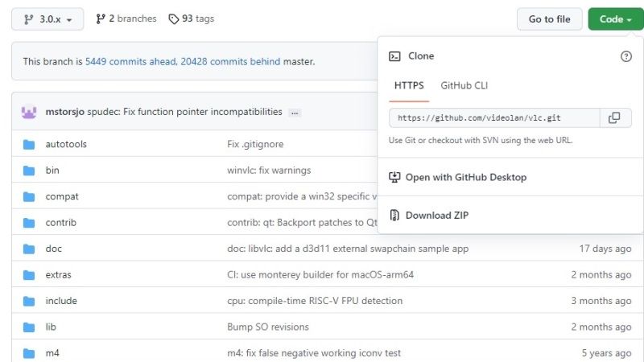Image resolution: width=644 pixels, height=362 pixels.
Task: View the 2 branches link
Action: coord(126,19)
